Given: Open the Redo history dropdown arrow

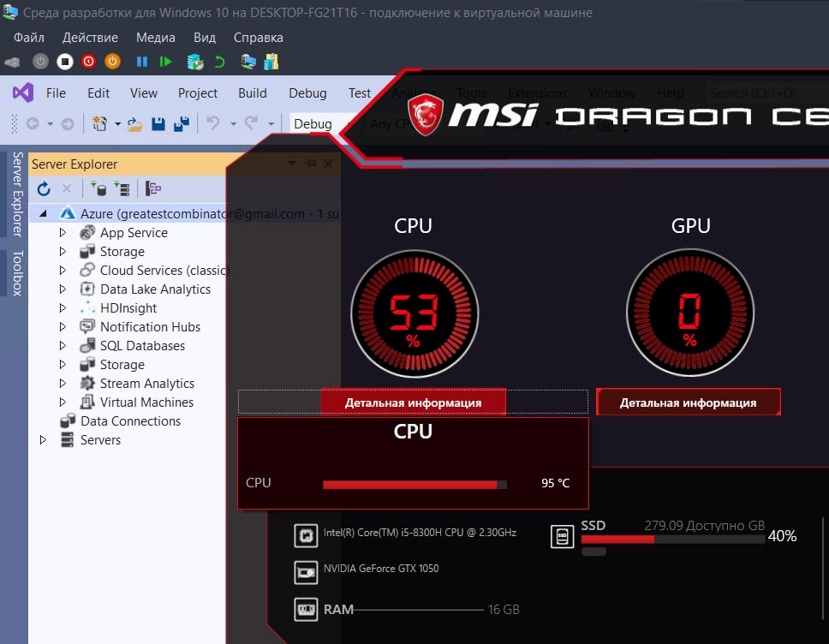Looking at the screenshot, I should coord(271,123).
